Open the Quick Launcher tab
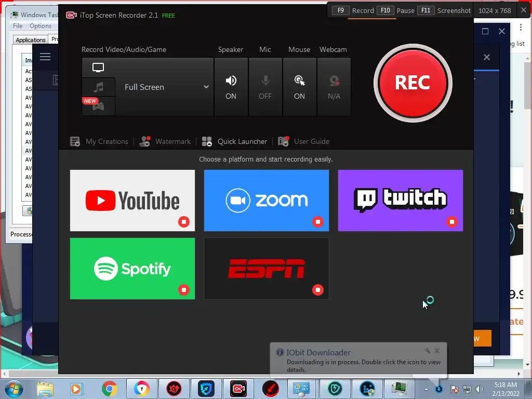This screenshot has height=399, width=532. click(x=234, y=141)
